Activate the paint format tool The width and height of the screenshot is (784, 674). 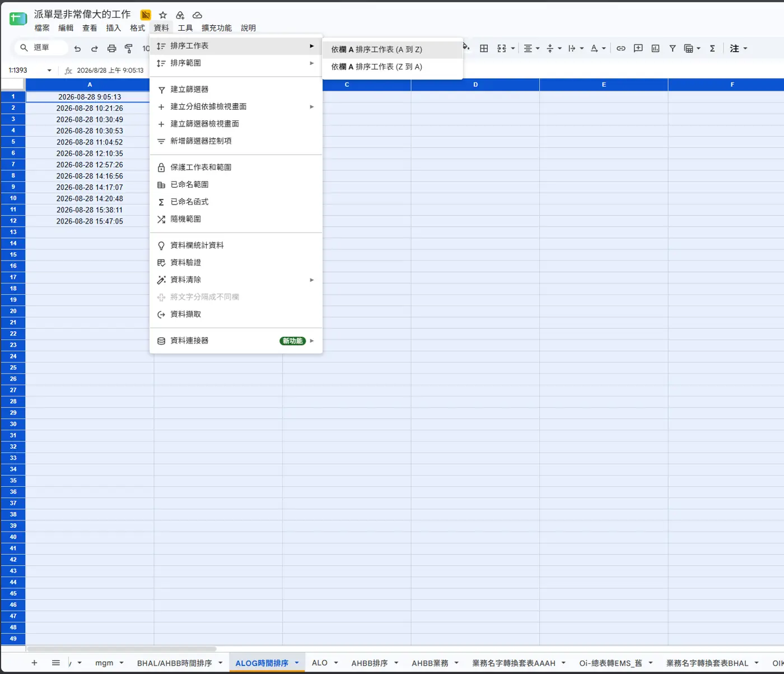129,48
